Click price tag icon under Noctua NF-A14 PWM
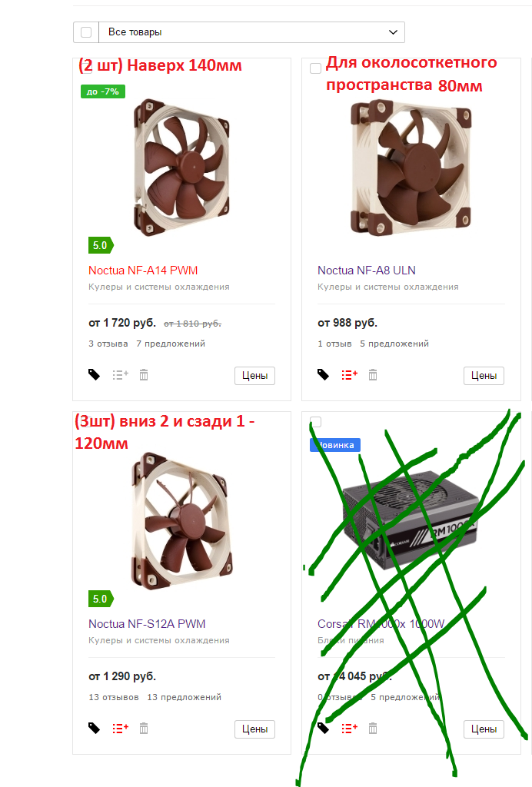Image resolution: width=532 pixels, height=787 pixels. [94, 375]
